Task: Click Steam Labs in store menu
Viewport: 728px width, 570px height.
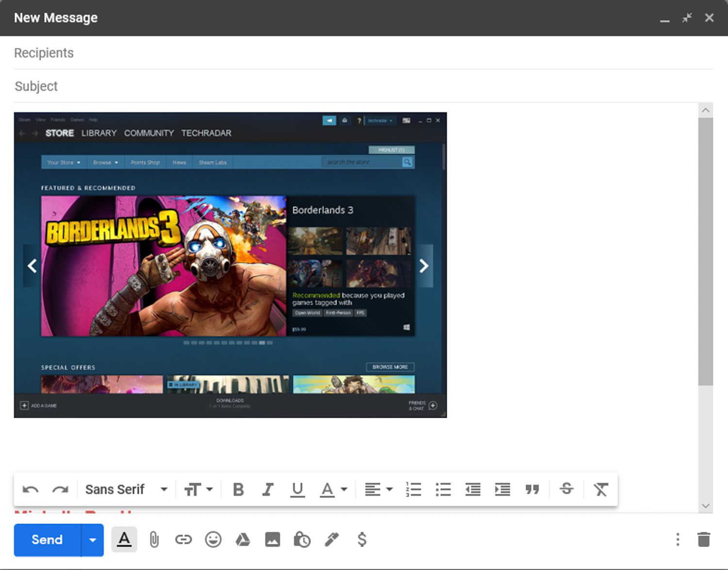Action: (x=213, y=163)
